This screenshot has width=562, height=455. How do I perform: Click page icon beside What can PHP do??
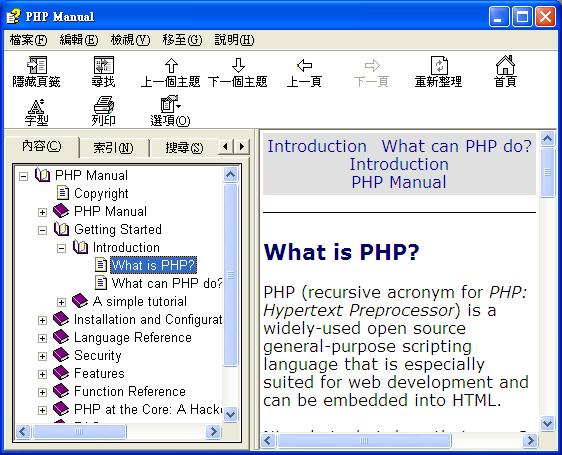tap(101, 283)
